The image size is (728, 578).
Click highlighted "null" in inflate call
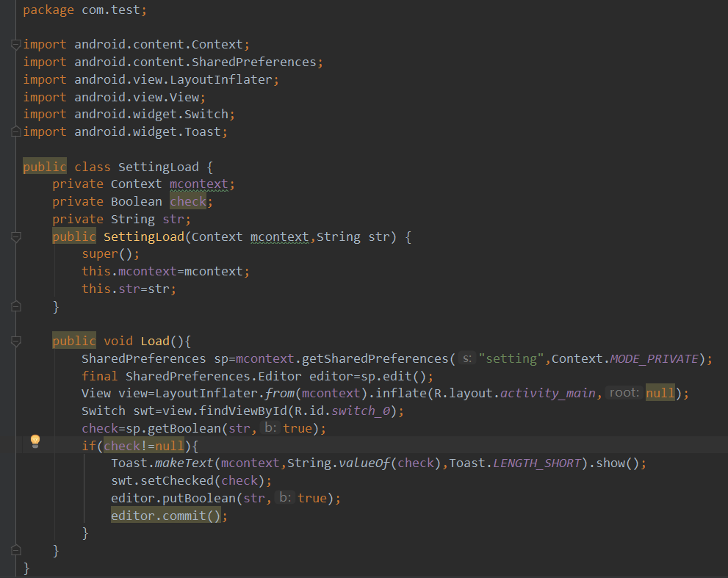(x=660, y=393)
